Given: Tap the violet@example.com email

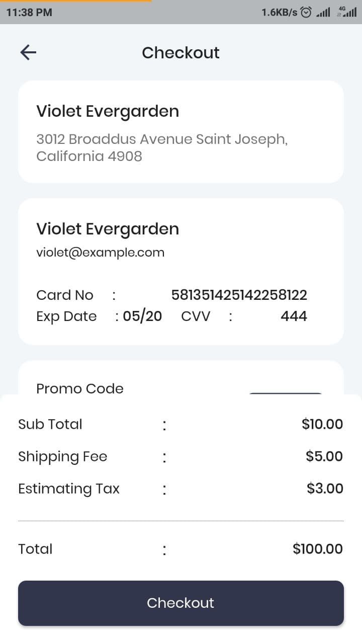Looking at the screenshot, I should coord(100,252).
